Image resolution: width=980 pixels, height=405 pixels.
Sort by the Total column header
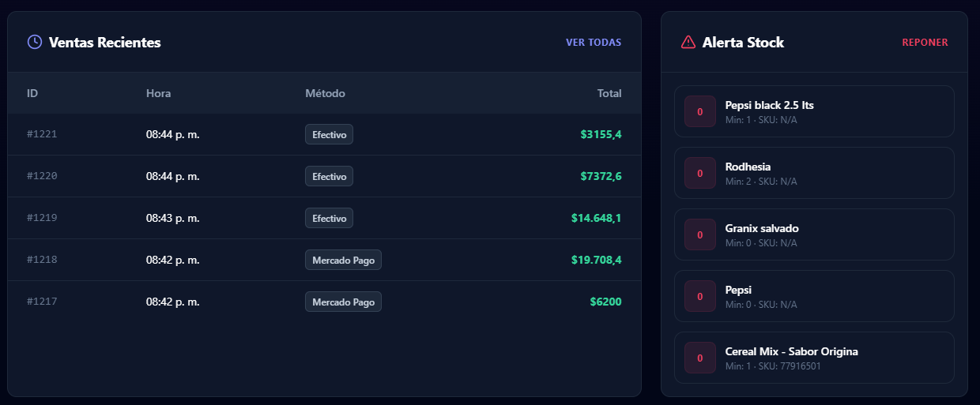609,93
